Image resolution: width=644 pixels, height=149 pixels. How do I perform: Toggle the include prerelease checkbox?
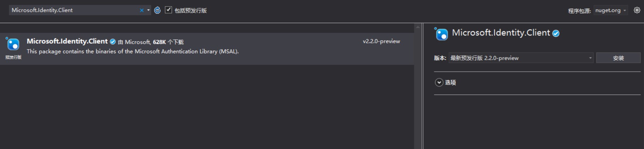pos(168,10)
